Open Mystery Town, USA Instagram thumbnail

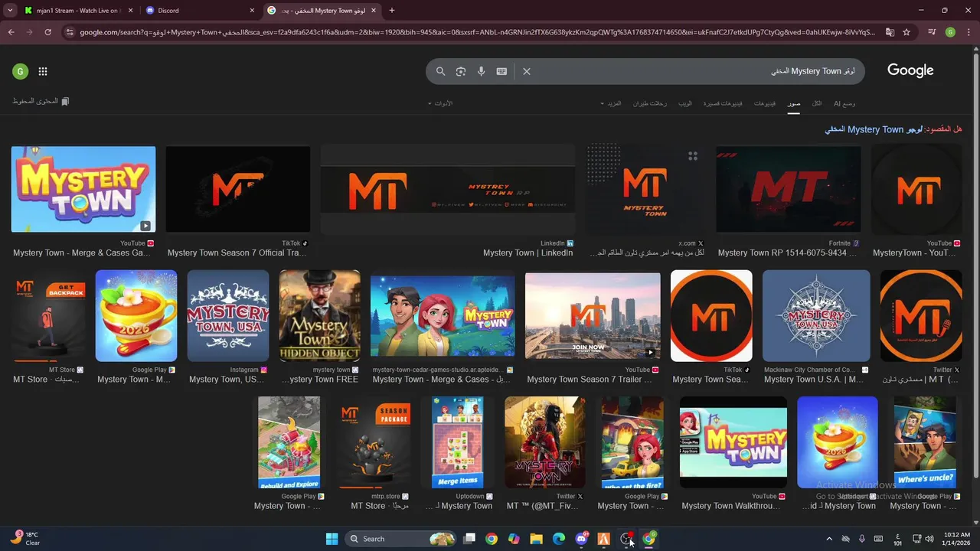tap(228, 315)
